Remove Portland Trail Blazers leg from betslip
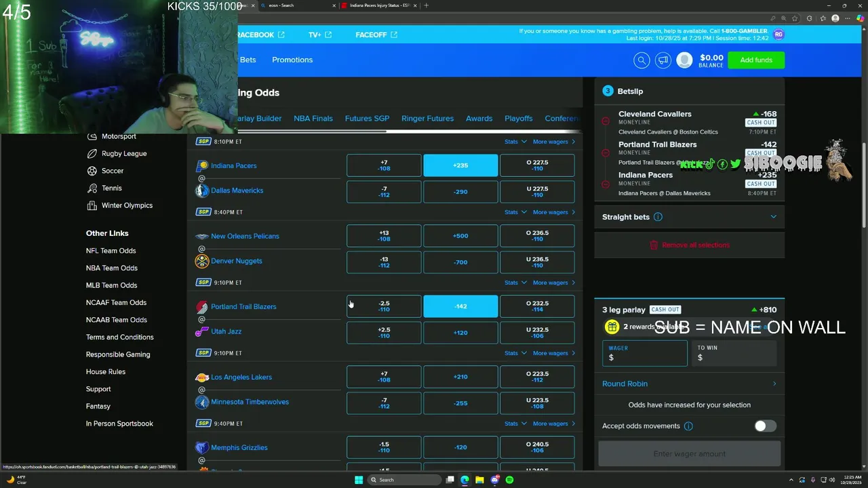This screenshot has width=868, height=488. click(606, 152)
